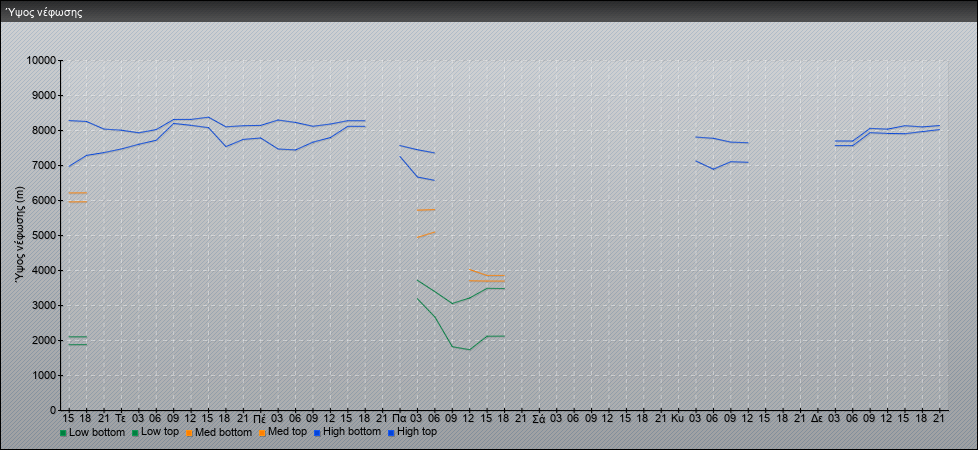This screenshot has height=450, width=978.
Task: Click the orange swatch beside Med top
Action: click(x=262, y=432)
